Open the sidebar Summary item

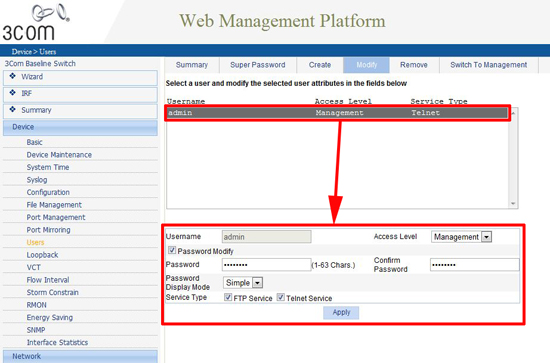80,111
